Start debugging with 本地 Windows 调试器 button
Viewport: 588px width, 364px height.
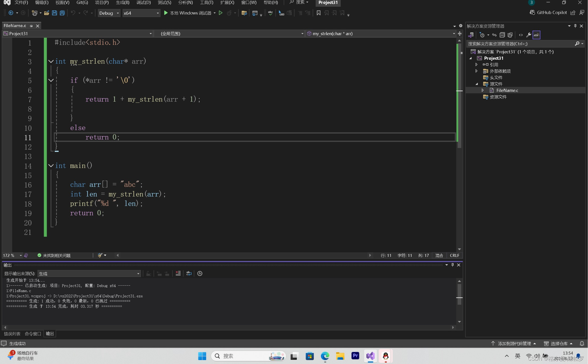tap(187, 13)
